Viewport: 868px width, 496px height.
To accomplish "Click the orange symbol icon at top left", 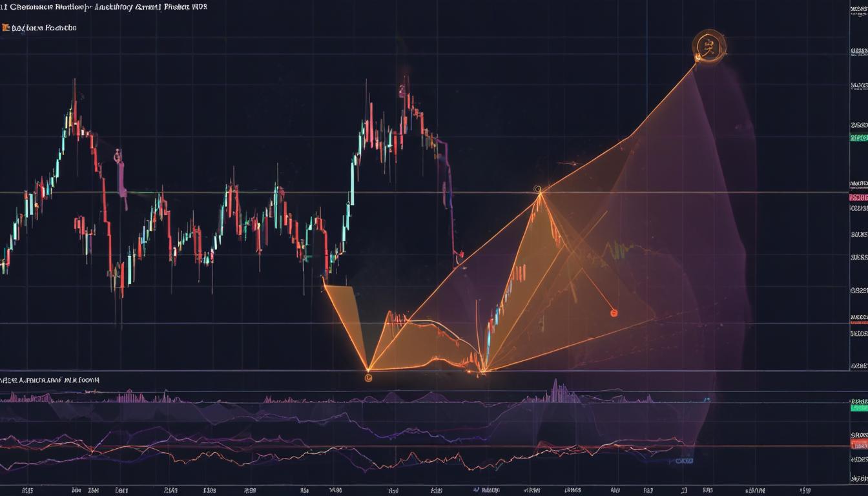I will (x=6, y=28).
